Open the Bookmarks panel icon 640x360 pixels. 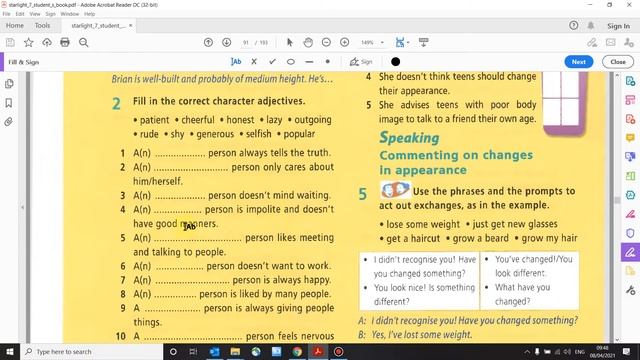click(x=9, y=103)
